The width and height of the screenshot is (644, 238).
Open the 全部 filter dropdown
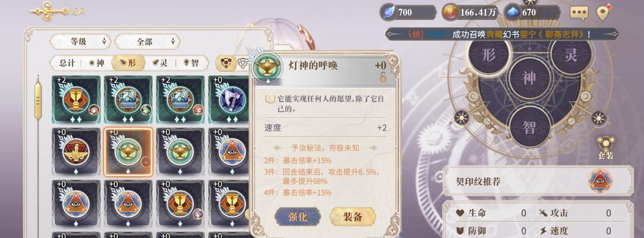[x=147, y=42]
